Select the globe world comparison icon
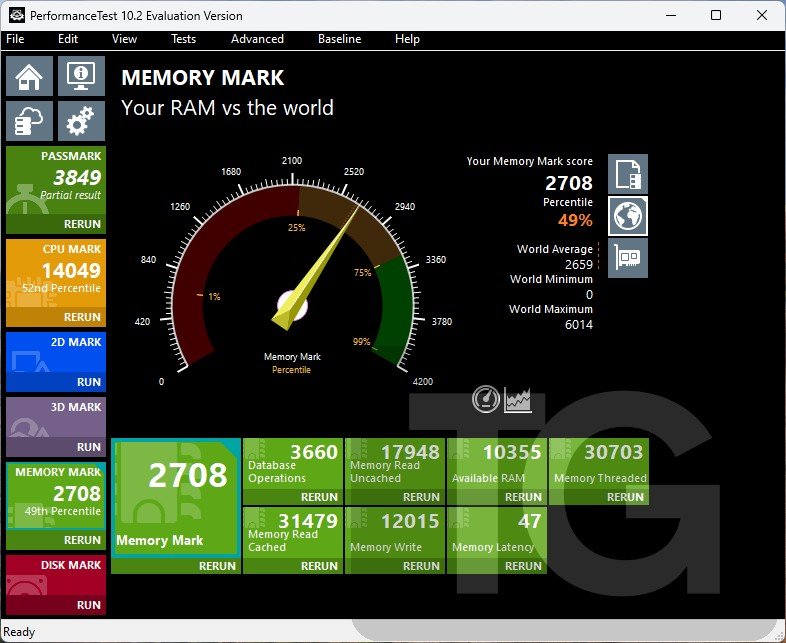The height and width of the screenshot is (643, 786). tap(628, 216)
